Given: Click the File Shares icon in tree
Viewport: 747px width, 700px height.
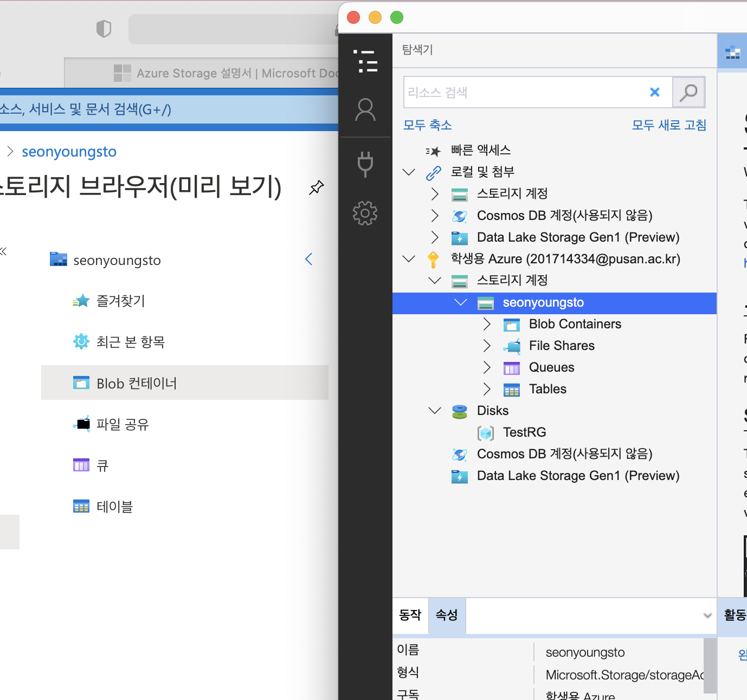Looking at the screenshot, I should click(x=512, y=346).
